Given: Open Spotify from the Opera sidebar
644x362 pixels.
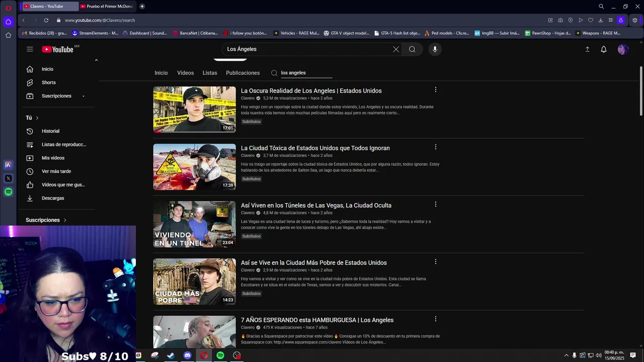Looking at the screenshot, I should pyautogui.click(x=8, y=192).
